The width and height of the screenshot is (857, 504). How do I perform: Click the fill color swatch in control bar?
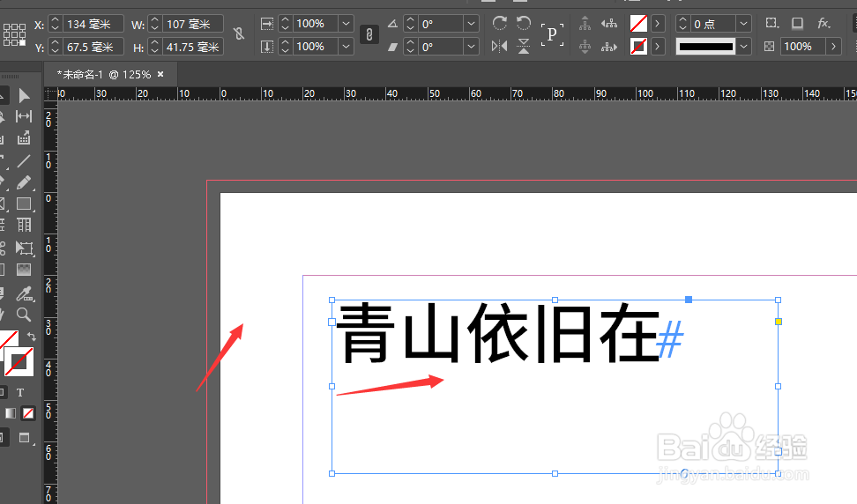[x=638, y=24]
